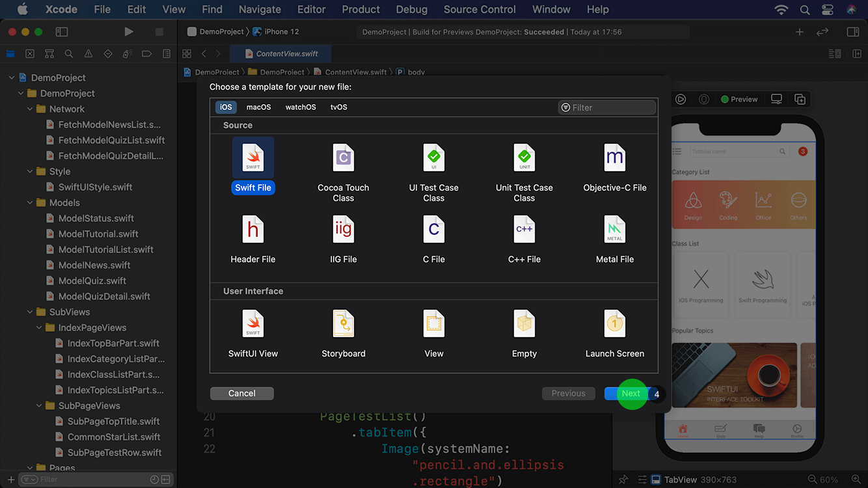Pin the preview with pin icon
The height and width of the screenshot is (488, 868).
[x=623, y=480]
